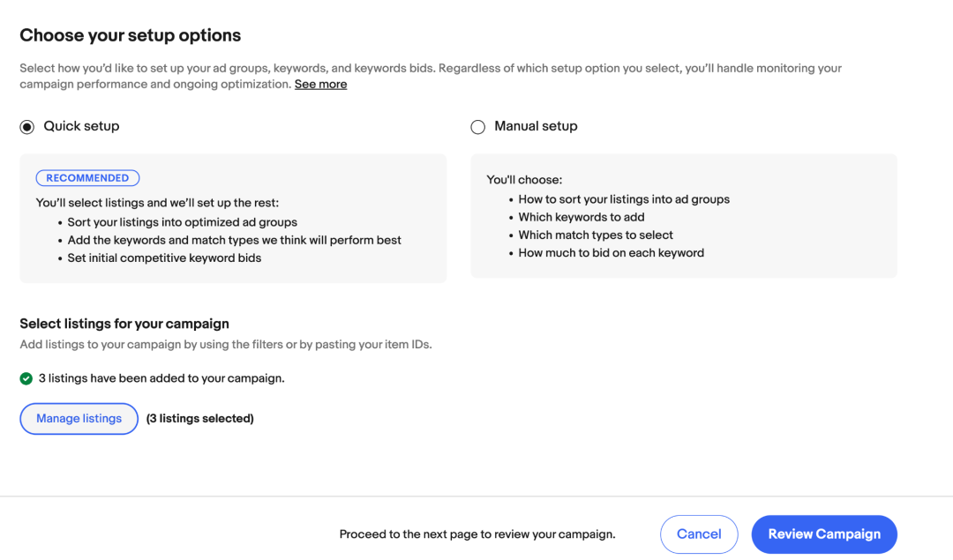Viewport: 953px width, 560px height.
Task: Click "Sort your listings into optimized ad groups"
Action: pyautogui.click(x=182, y=222)
